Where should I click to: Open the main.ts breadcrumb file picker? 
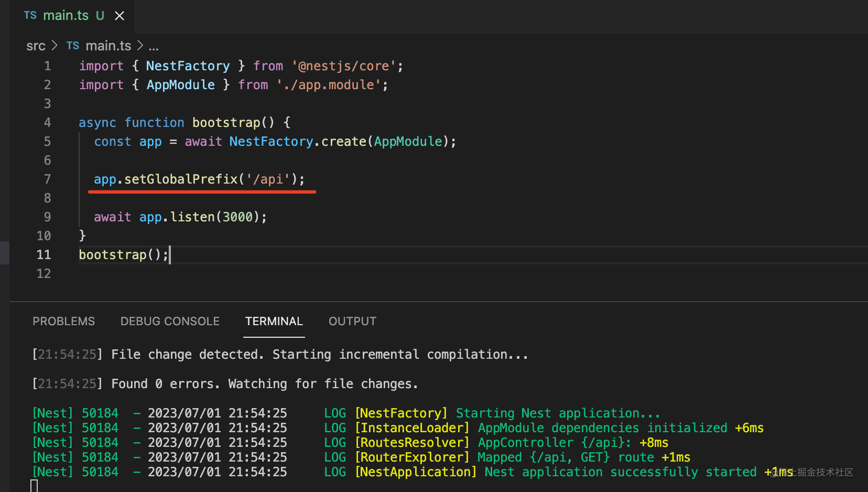108,46
